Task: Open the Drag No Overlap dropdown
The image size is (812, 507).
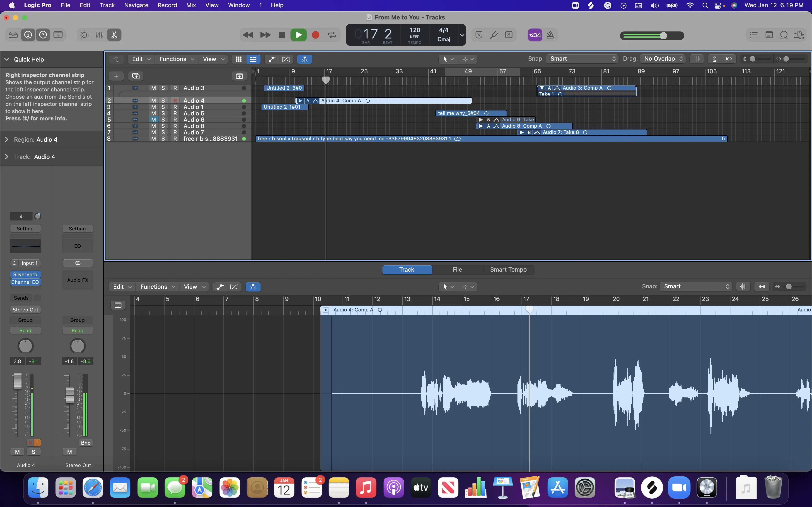Action: pyautogui.click(x=663, y=59)
